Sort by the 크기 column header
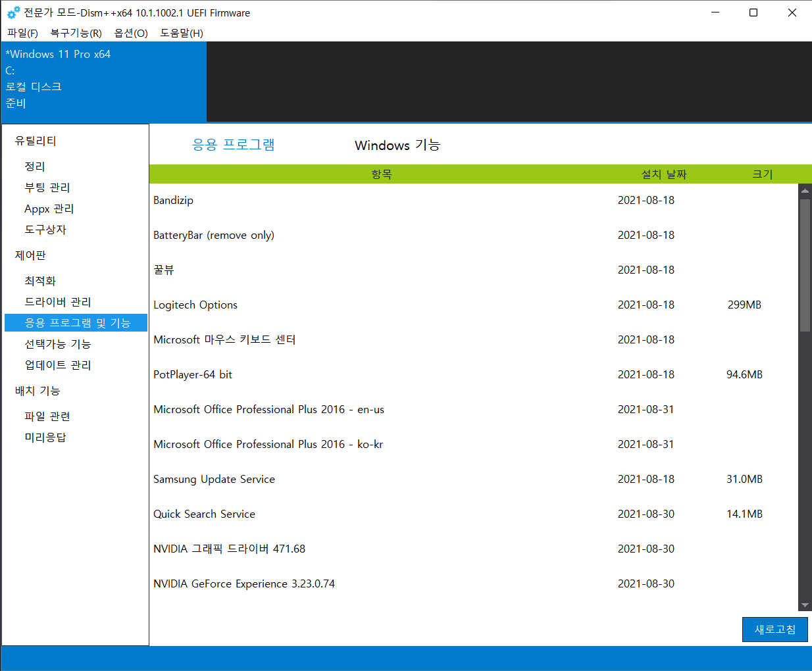 (763, 174)
